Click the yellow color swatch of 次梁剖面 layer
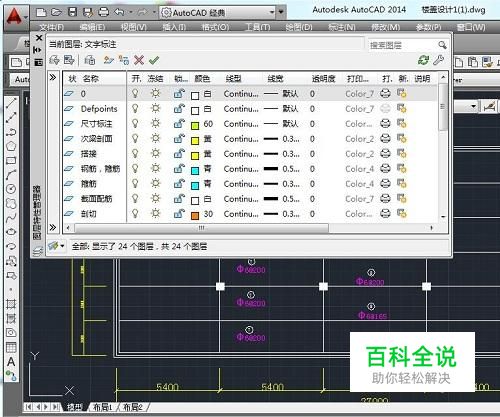The width and height of the screenshot is (500, 417). 195,140
